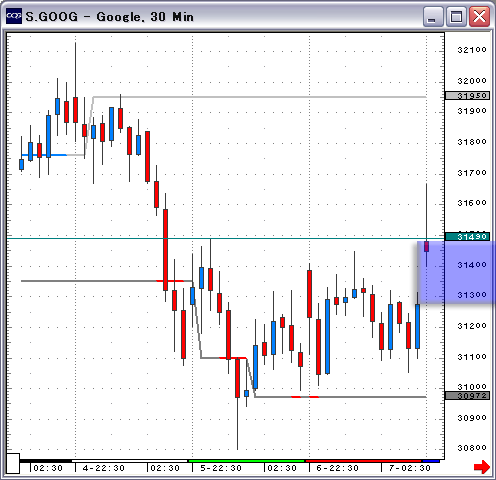This screenshot has height=480, width=496.
Task: Click the red scroll-right arrow
Action: 481,467
